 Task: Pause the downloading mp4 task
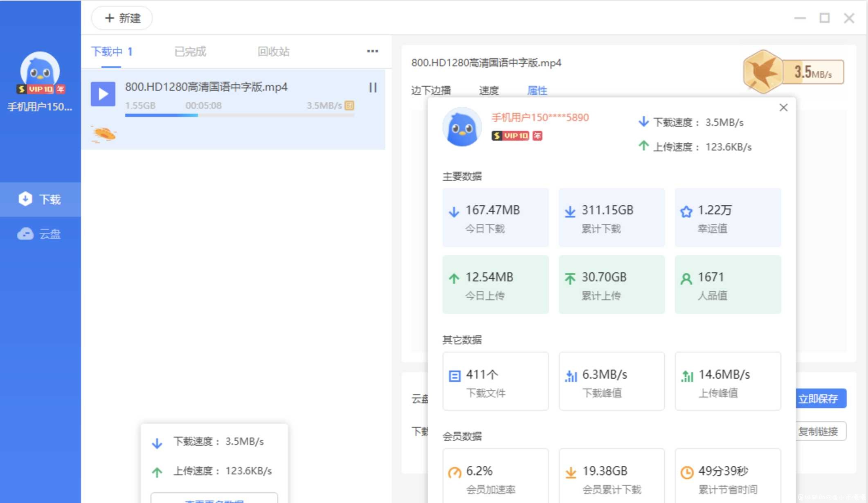point(373,88)
